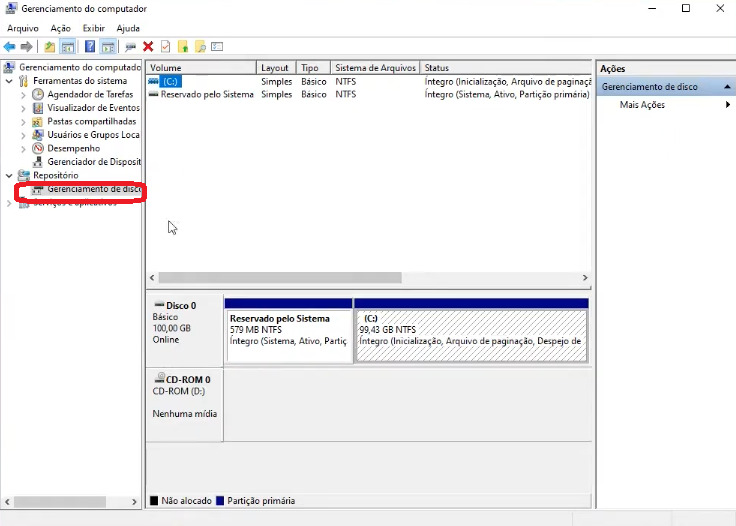Viewport: 736px width, 526px height.
Task: Sort by the Layout column header
Action: coord(276,68)
